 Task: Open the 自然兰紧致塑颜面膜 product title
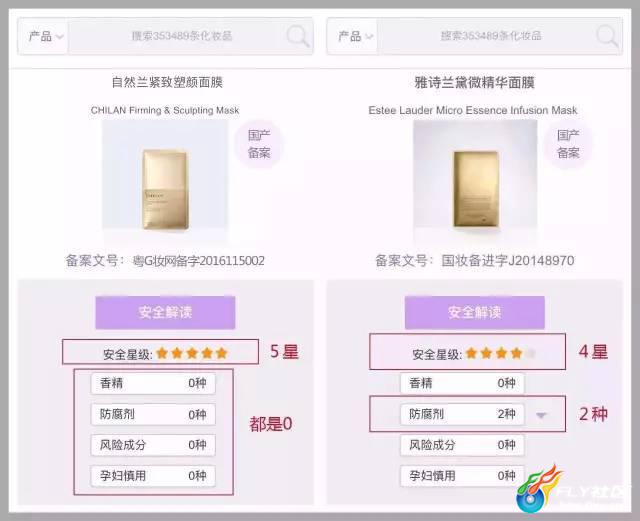[167, 82]
